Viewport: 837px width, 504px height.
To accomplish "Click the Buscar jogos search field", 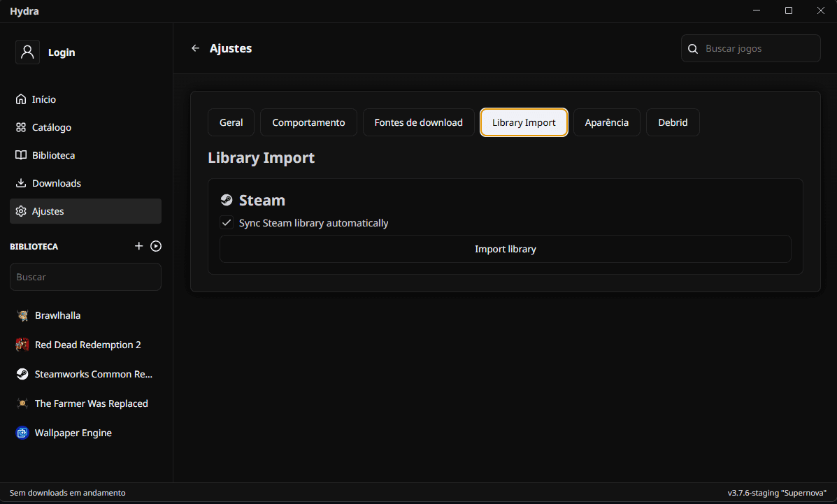I will [750, 48].
